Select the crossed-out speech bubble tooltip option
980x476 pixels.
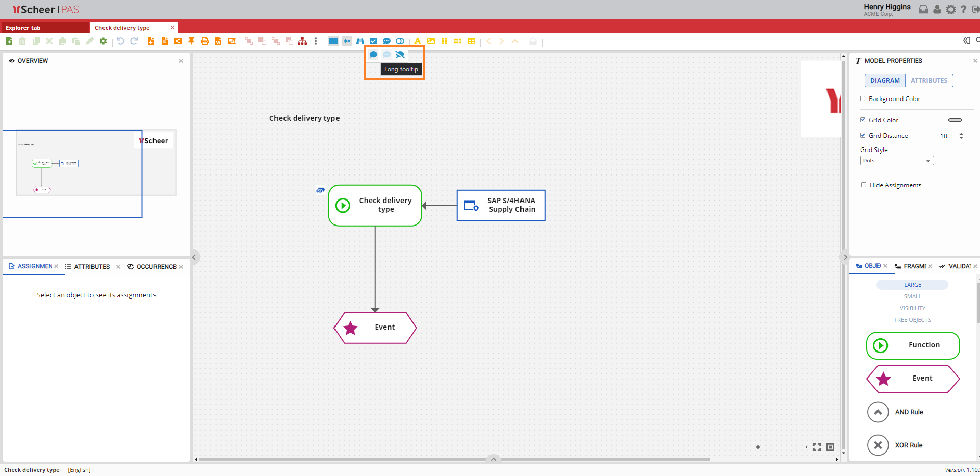[x=400, y=55]
